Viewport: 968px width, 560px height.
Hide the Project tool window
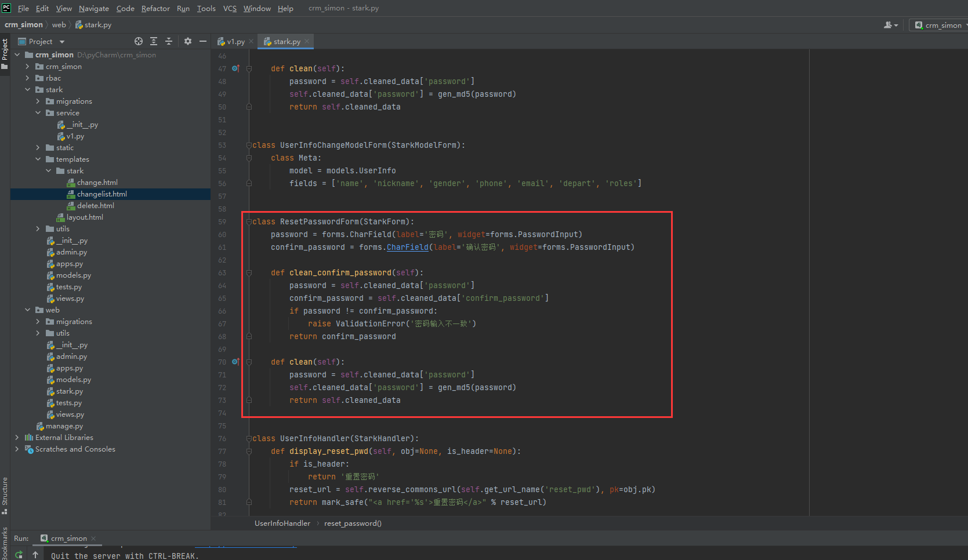click(203, 41)
